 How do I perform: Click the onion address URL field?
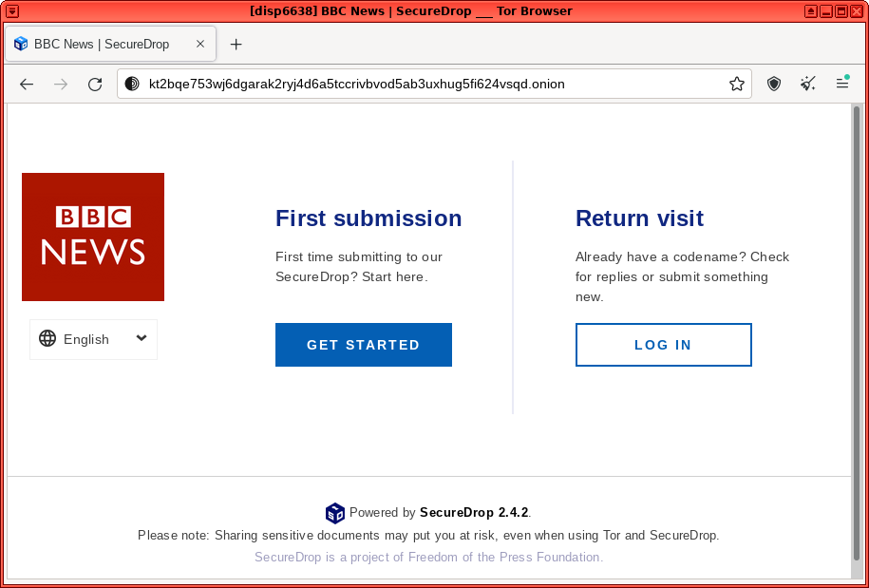434,85
